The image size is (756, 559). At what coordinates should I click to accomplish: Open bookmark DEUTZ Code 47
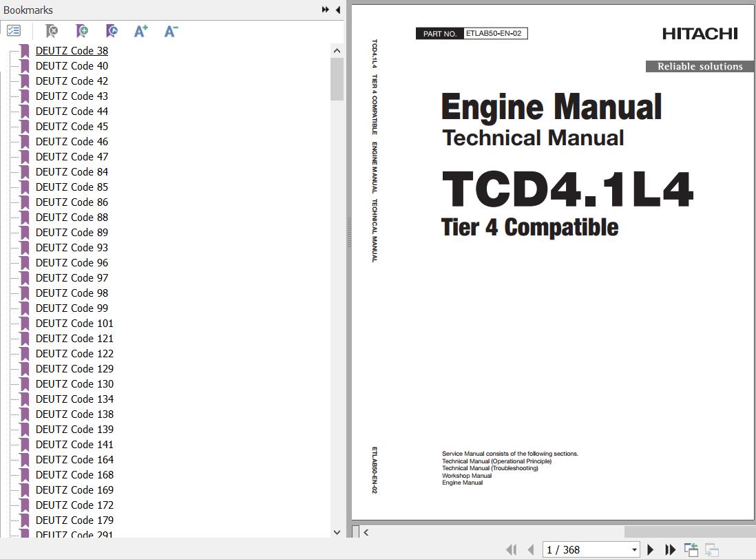click(72, 157)
